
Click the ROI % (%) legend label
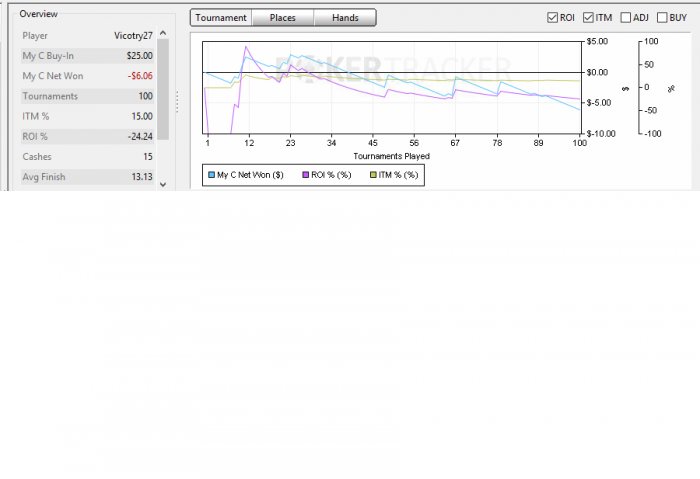point(331,175)
